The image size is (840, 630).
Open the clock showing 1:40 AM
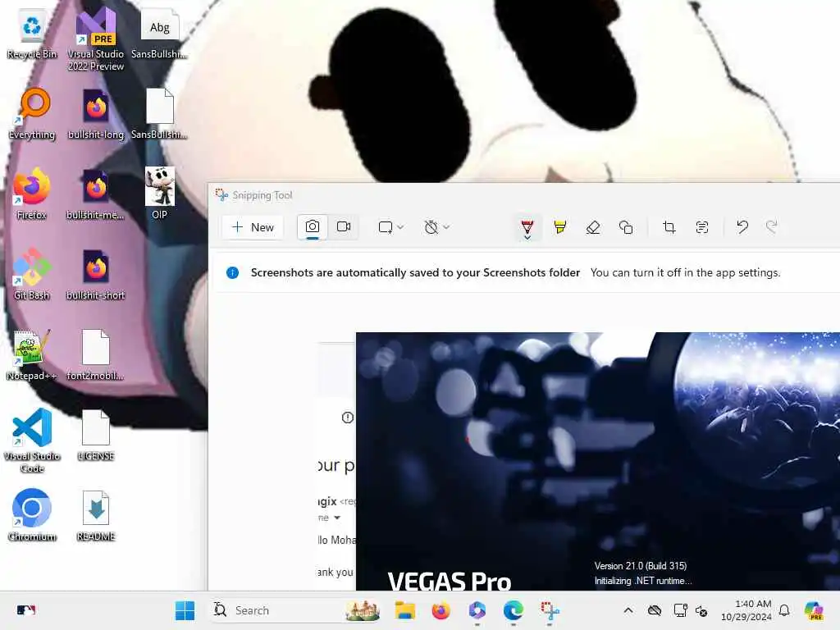[746, 610]
